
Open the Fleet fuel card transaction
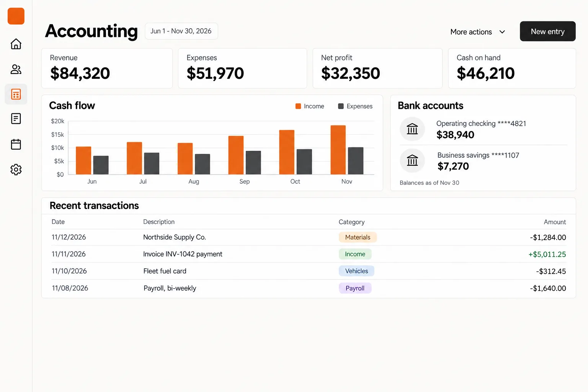point(309,271)
